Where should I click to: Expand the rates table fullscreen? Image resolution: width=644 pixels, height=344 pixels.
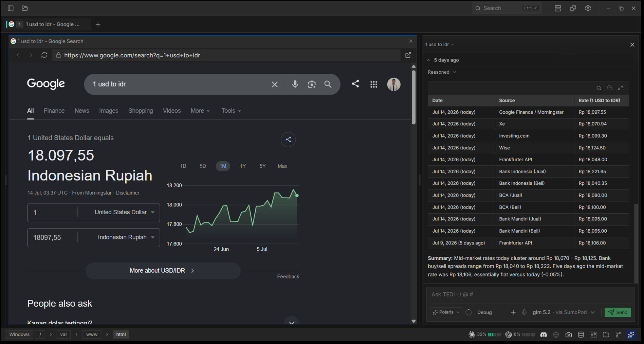[621, 88]
